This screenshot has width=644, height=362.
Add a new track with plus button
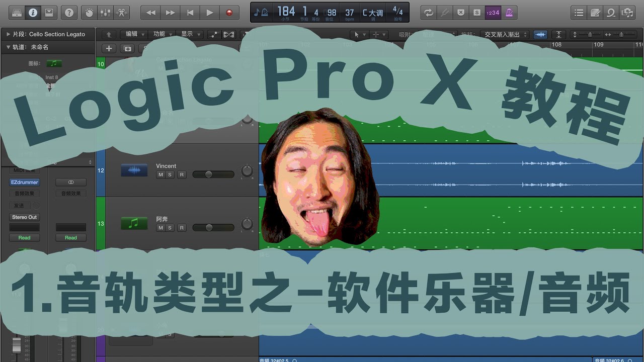click(109, 49)
